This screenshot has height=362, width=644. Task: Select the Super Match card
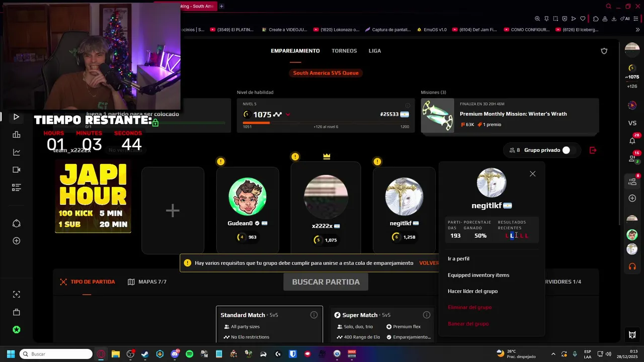tap(382, 325)
